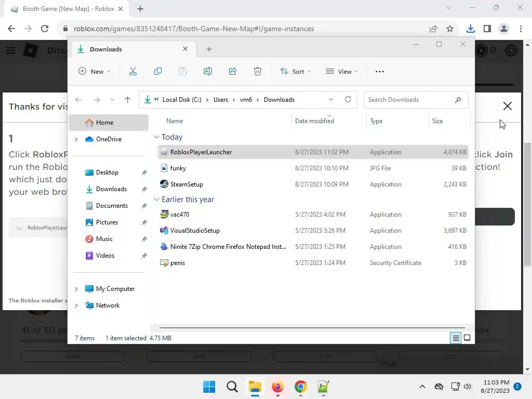Click the Chrome share page icon

click(x=433, y=29)
